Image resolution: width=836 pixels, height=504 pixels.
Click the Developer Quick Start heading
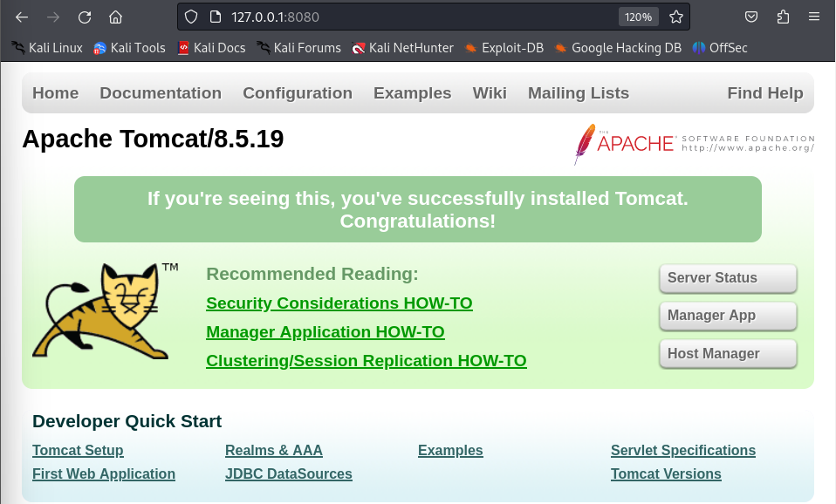[127, 421]
